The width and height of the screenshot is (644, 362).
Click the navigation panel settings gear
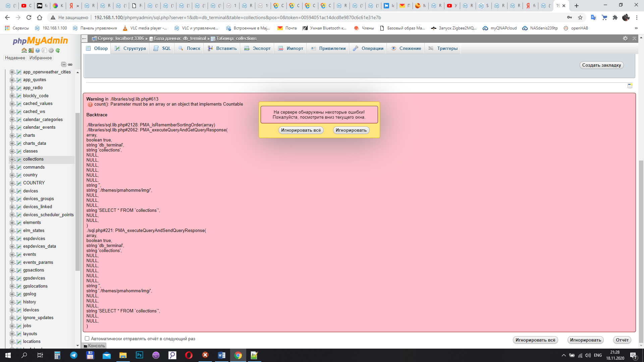pyautogui.click(x=51, y=50)
